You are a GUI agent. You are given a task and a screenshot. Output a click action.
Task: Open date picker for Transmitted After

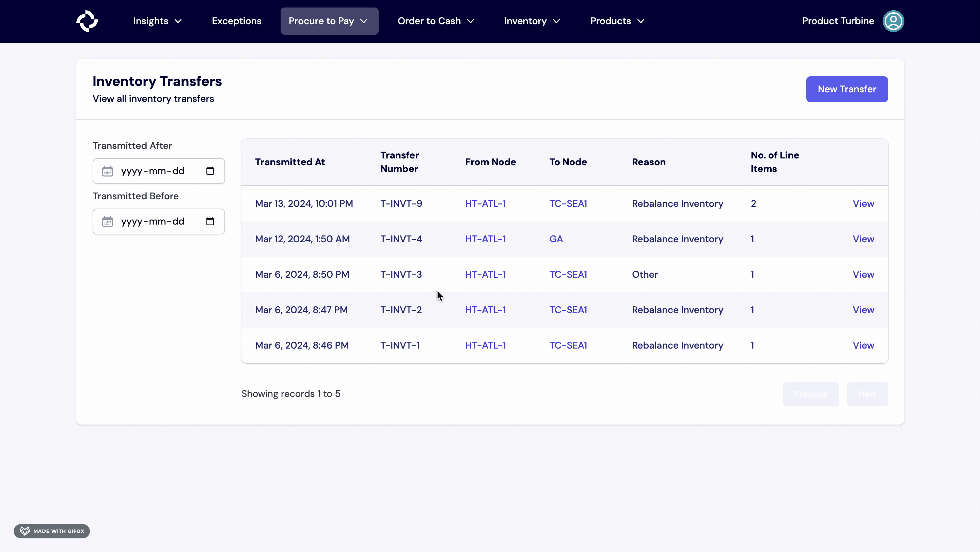coord(210,171)
